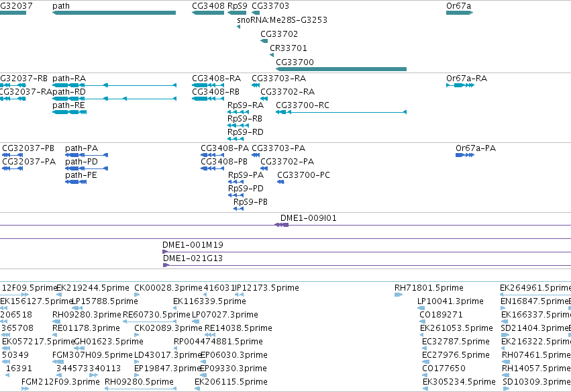Select the EK261053.5prime EST label
Screen dimensions: 571x392
pyautogui.click(x=456, y=328)
